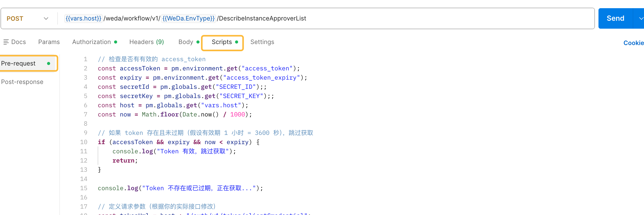Switch to the Params tab
This screenshot has width=644, height=215.
[49, 42]
